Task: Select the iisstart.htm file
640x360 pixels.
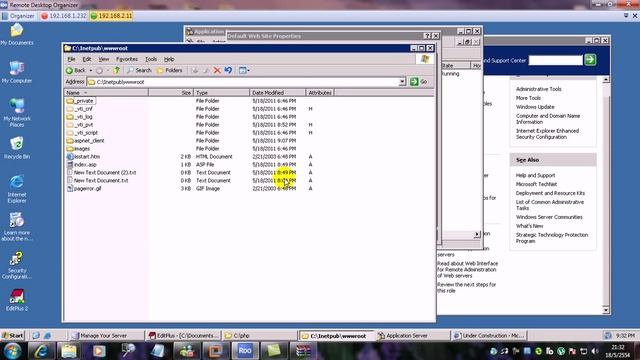Action: click(83, 157)
